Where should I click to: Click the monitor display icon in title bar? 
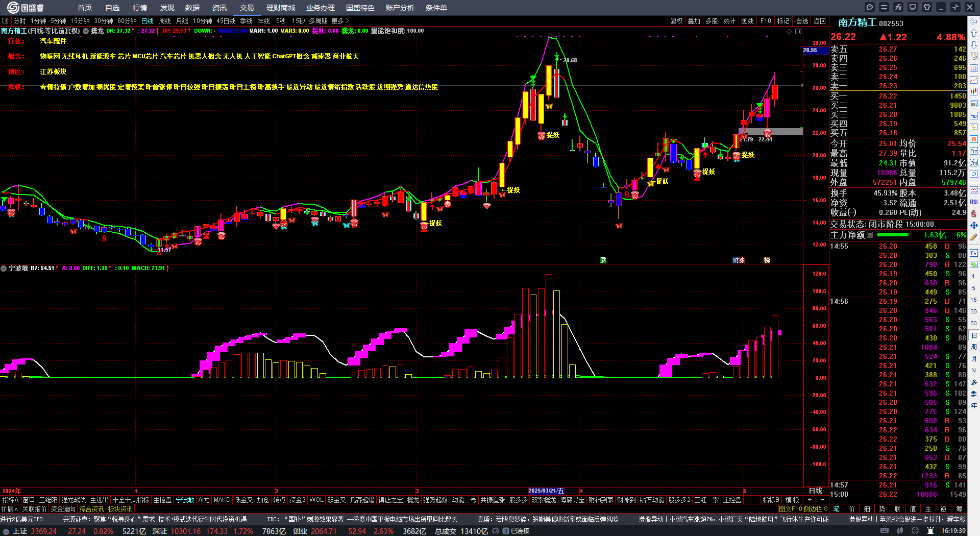913,7
